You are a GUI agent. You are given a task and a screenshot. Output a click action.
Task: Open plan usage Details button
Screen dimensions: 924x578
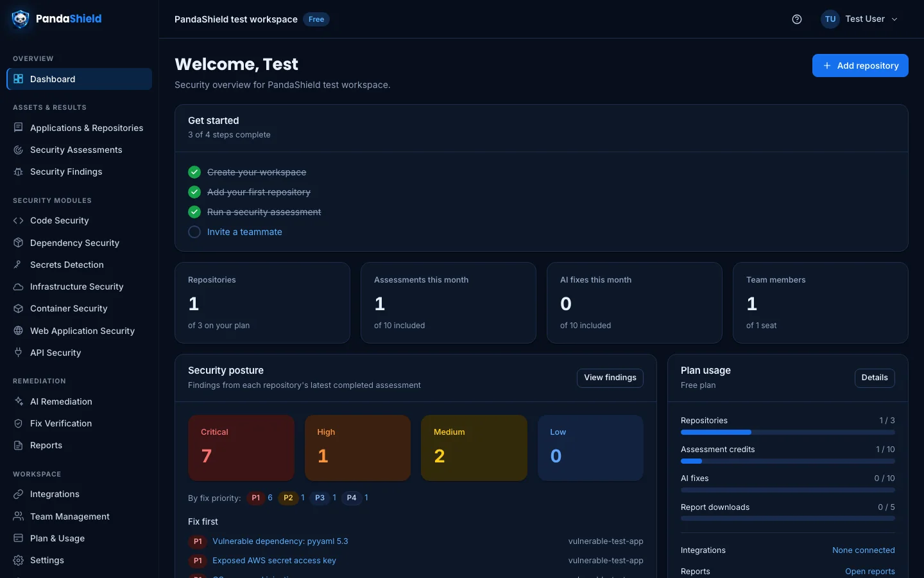point(875,378)
